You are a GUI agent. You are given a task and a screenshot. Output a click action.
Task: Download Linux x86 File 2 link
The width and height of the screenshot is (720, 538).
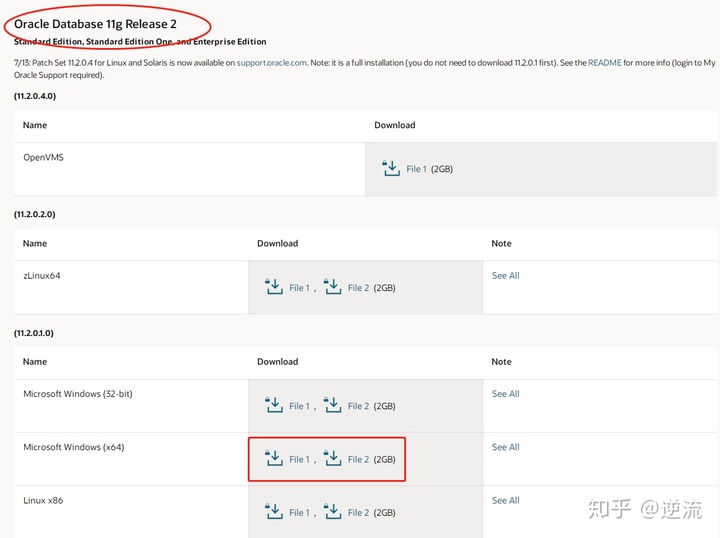click(x=358, y=513)
